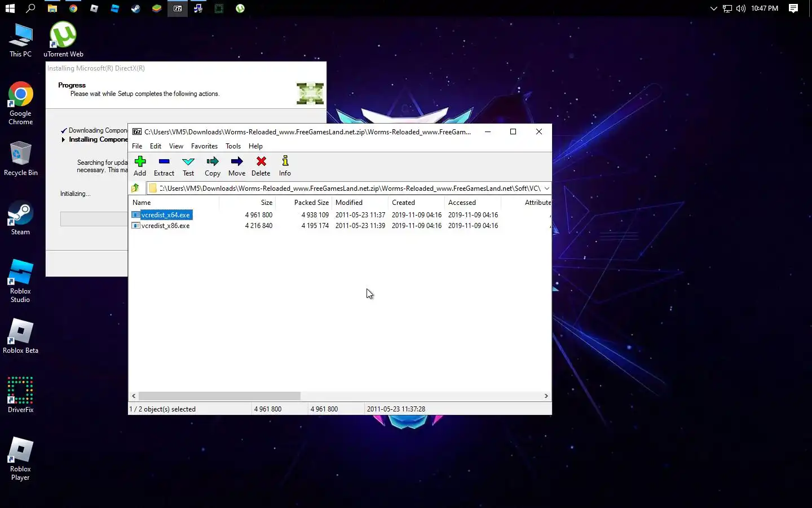This screenshot has width=812, height=508.
Task: Click the volume speaker tray icon
Action: [x=740, y=8]
